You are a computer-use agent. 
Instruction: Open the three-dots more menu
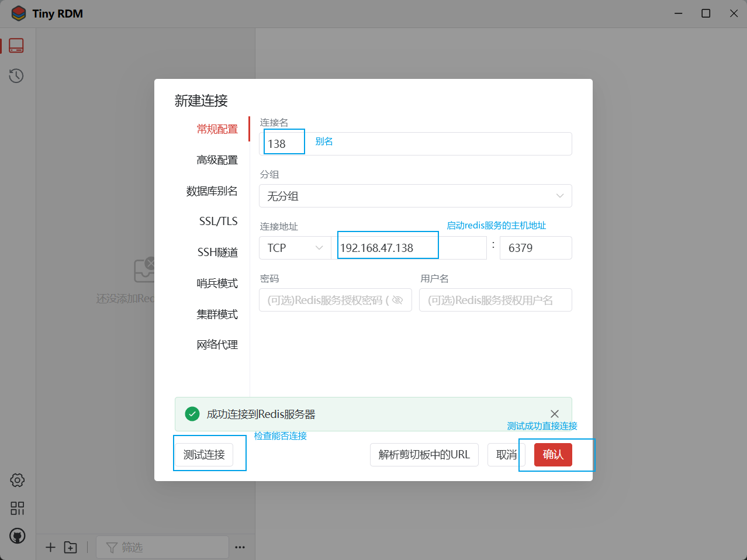click(x=240, y=547)
